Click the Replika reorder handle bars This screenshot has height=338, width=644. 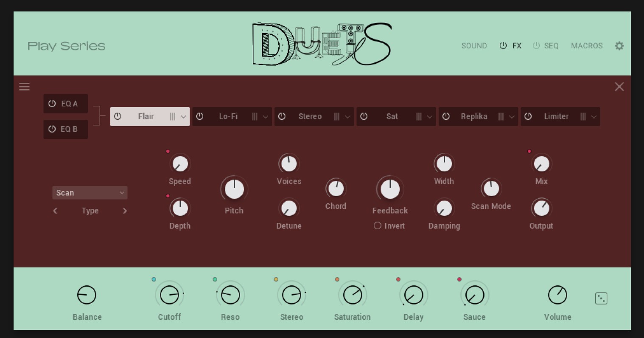pos(501,116)
